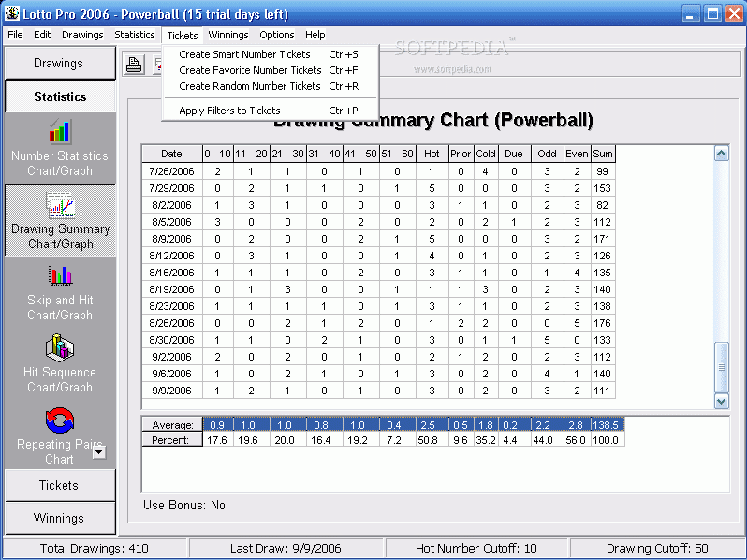Click the Date column header
Image resolution: width=747 pixels, height=560 pixels.
pos(172,154)
